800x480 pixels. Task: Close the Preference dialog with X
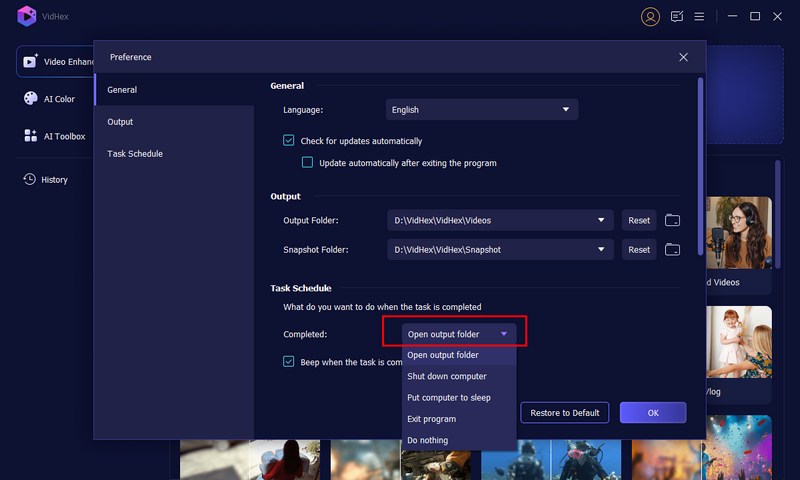tap(683, 58)
